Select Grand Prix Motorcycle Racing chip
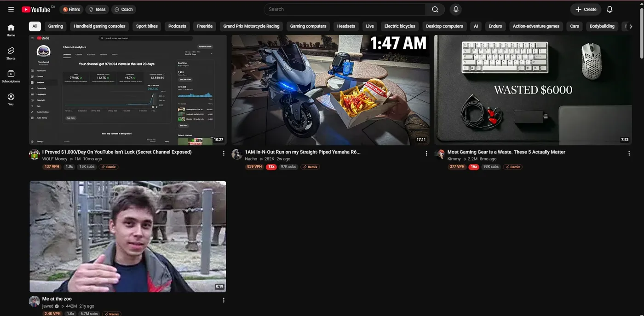 point(251,26)
